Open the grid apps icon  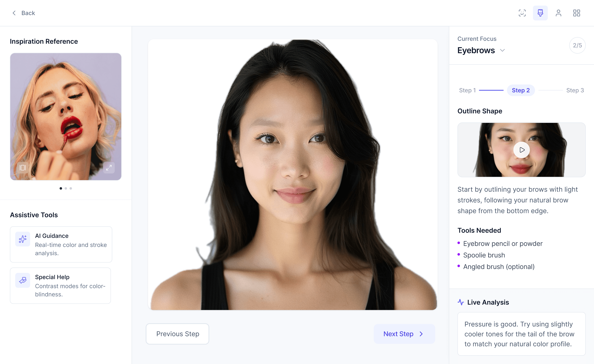click(576, 13)
